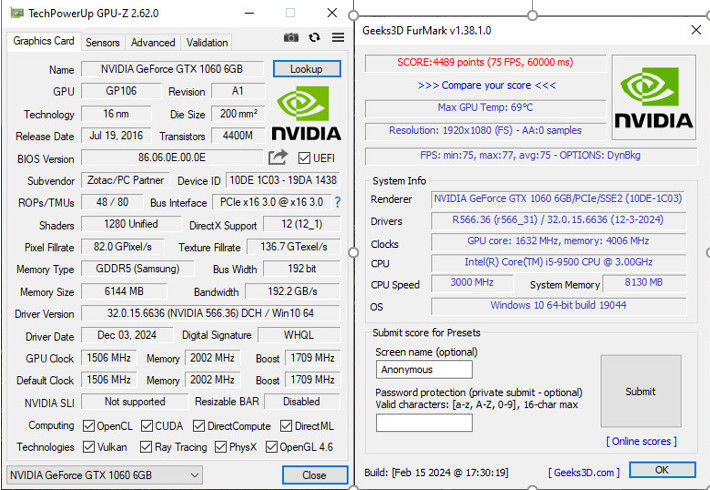
Task: Open the Geeks3D.com link
Action: pyautogui.click(x=584, y=472)
